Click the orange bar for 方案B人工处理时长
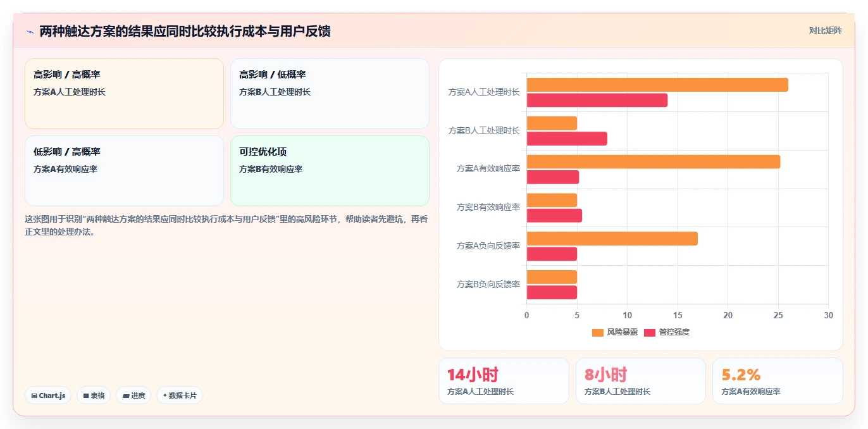 click(552, 123)
